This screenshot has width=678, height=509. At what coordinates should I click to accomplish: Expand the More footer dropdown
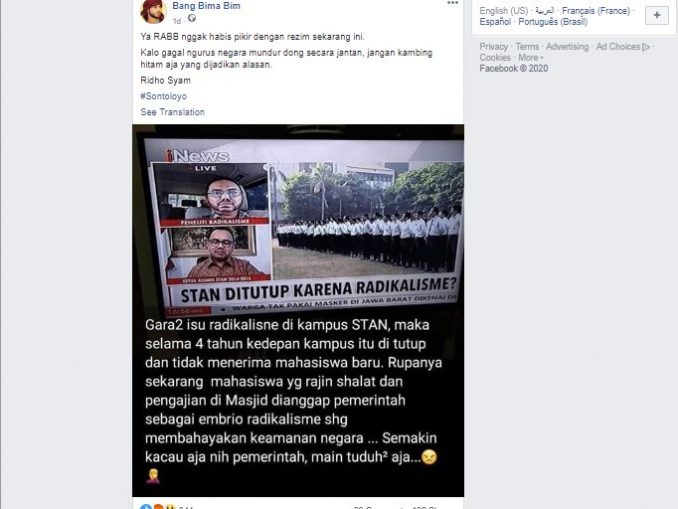tap(531, 58)
